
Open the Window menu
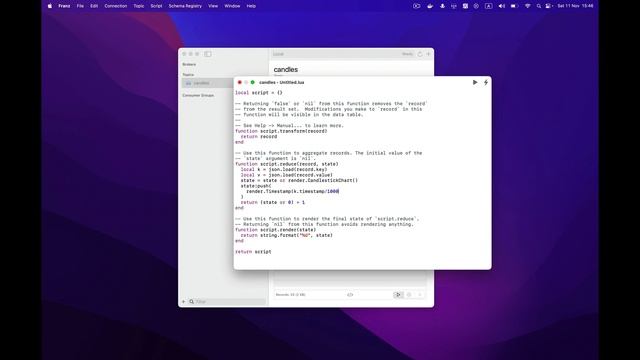(x=232, y=6)
